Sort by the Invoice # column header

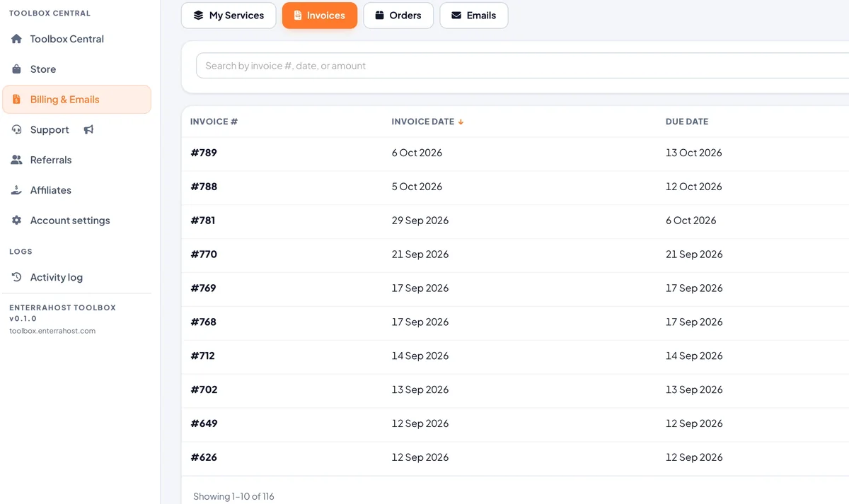tap(214, 122)
